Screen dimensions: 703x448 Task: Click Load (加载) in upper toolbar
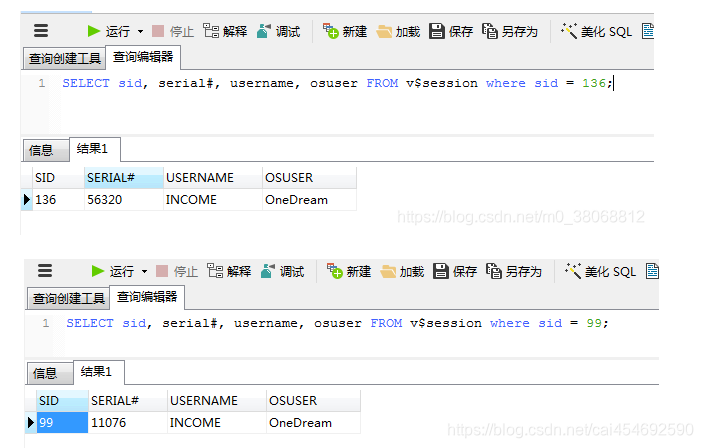pos(398,31)
